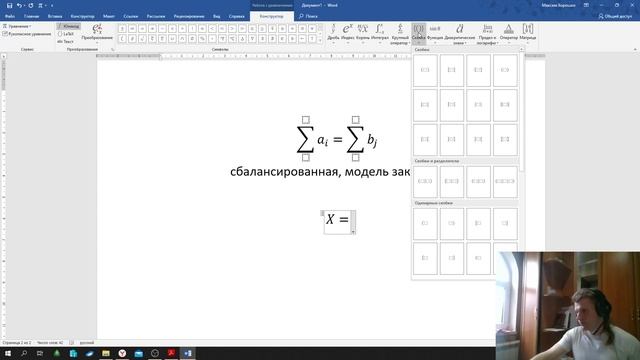Open the Fraction (Дробь) structures gallery

pos(333,33)
